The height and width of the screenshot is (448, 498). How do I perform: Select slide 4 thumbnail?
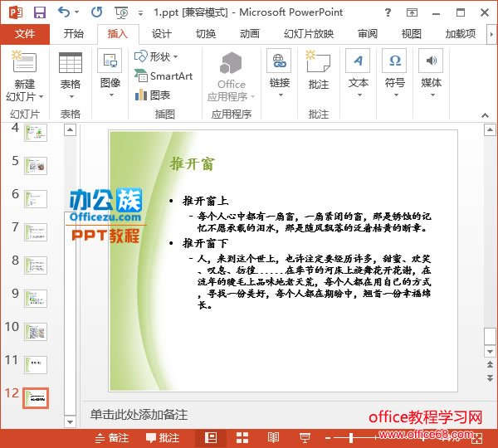point(36,133)
